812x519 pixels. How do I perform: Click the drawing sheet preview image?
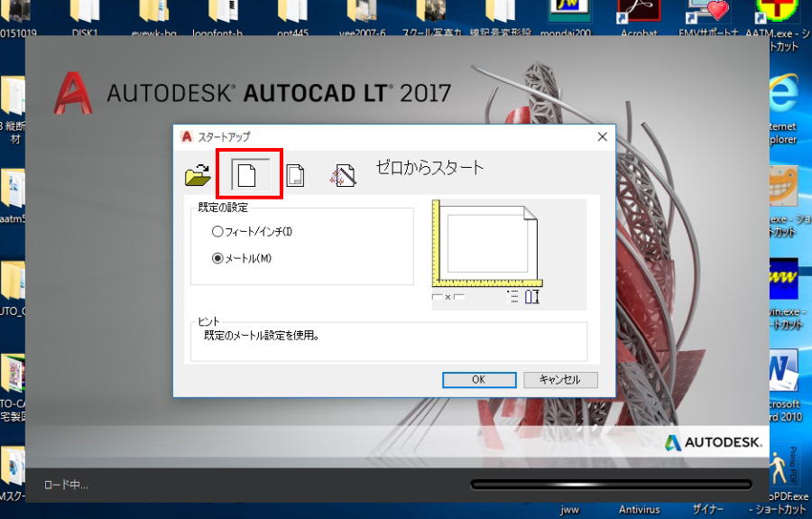tap(487, 244)
